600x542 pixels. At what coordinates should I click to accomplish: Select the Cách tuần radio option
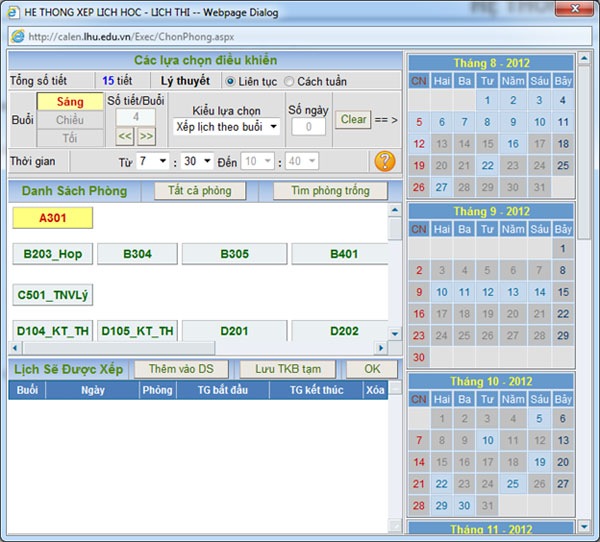[x=290, y=81]
